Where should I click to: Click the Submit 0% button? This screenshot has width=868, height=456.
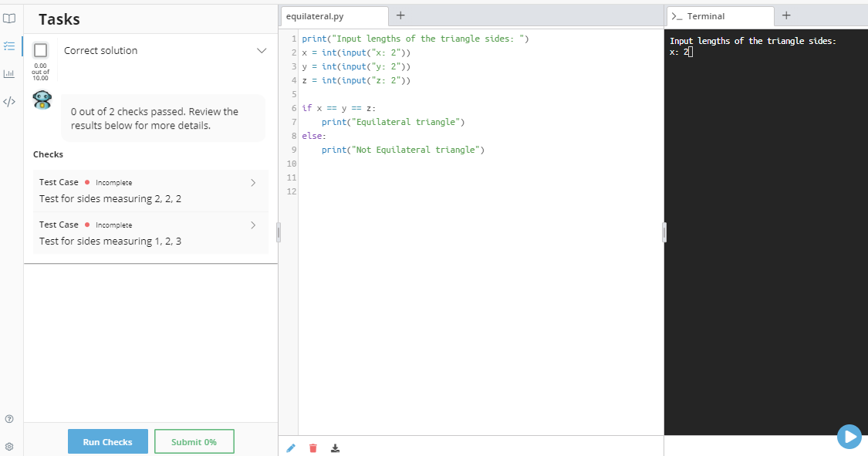[x=194, y=441]
